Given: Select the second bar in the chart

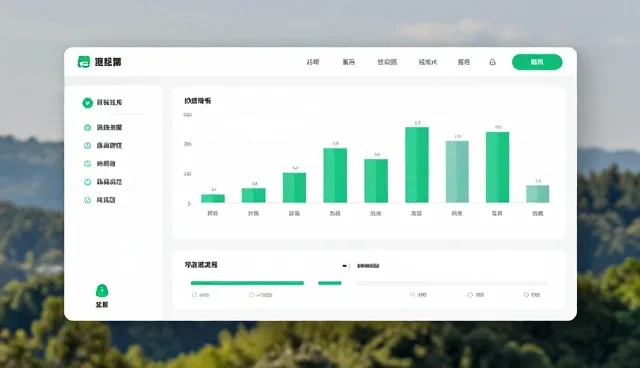Looking at the screenshot, I should [x=253, y=195].
